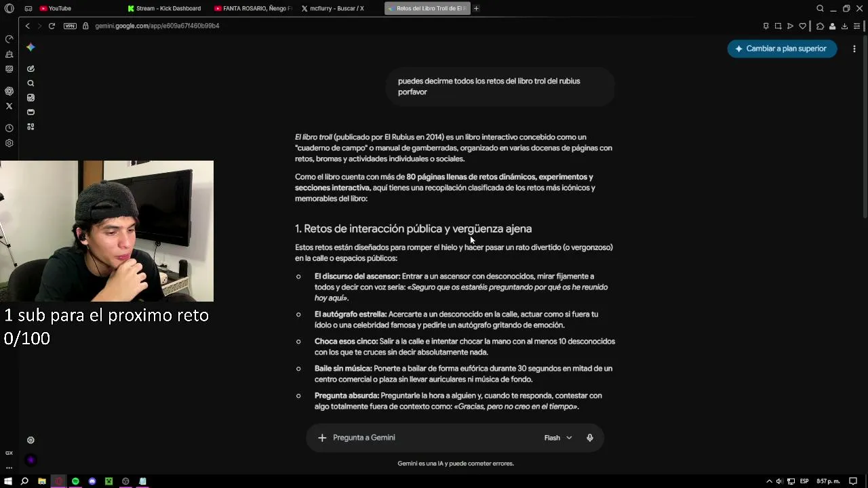Open the Windows notification center

point(853,481)
